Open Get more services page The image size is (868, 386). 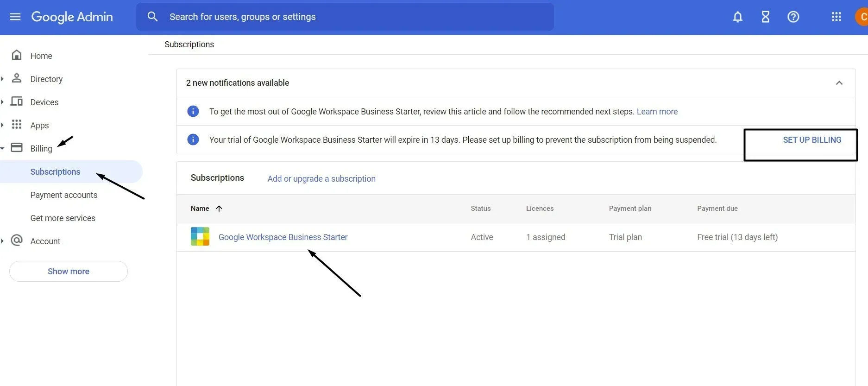point(63,218)
